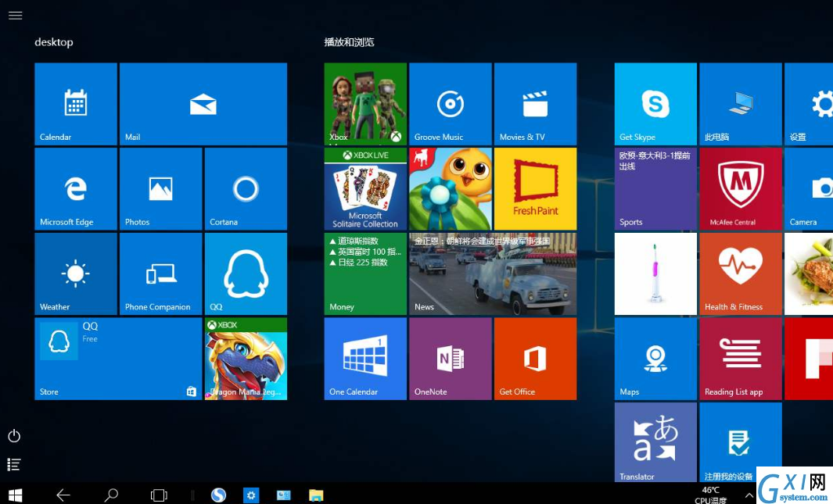Launch the Fresh Paint tile
This screenshot has width=833, height=504.
[x=536, y=189]
